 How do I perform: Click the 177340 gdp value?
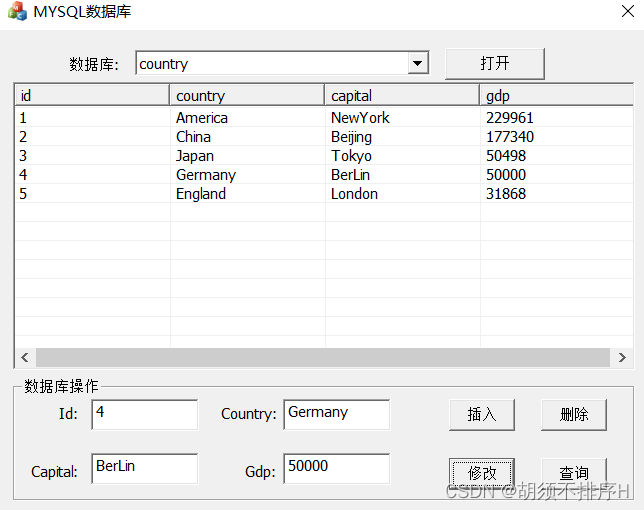click(x=510, y=137)
